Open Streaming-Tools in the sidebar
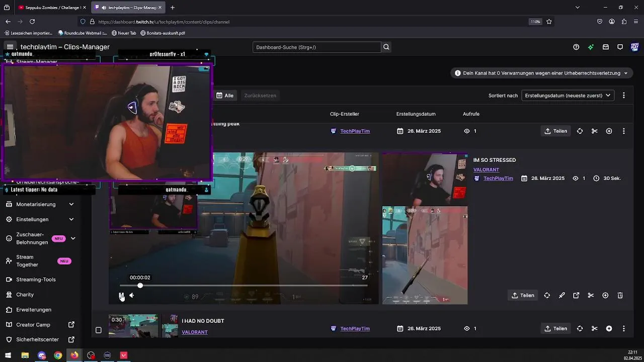Screen dimensions: 644x362 [x=36, y=280]
